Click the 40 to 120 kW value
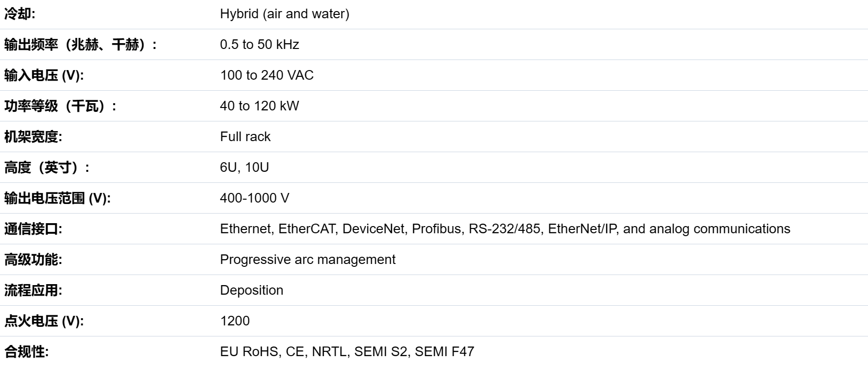 coord(259,106)
